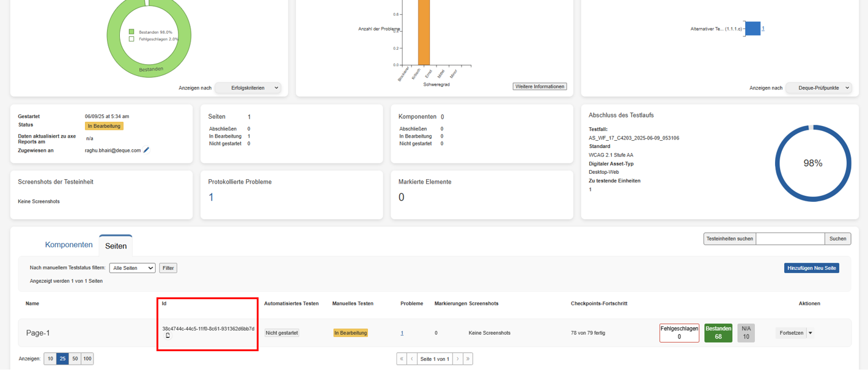868x372 pixels.
Task: Select 100 items per page
Action: [x=87, y=359]
